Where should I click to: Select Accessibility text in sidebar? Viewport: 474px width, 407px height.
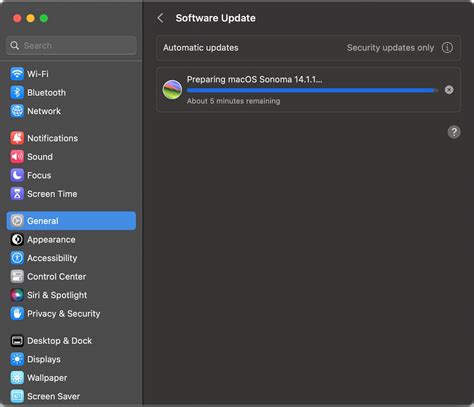(52, 258)
